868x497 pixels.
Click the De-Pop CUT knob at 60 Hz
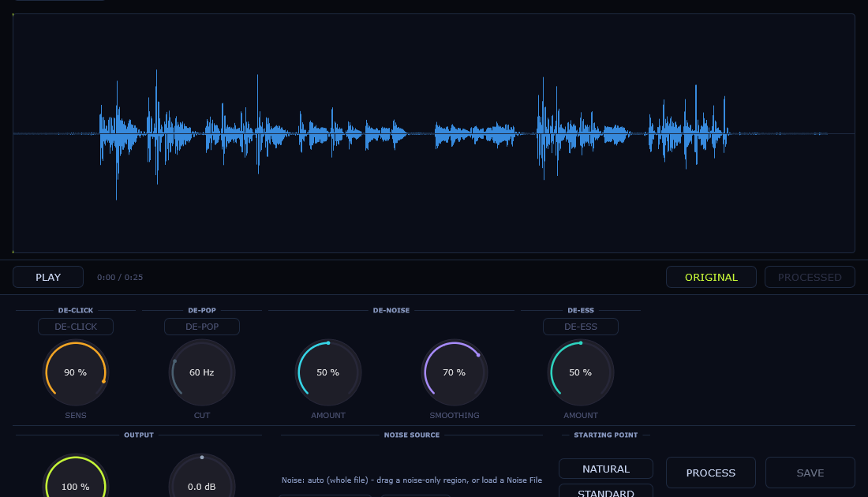click(202, 372)
